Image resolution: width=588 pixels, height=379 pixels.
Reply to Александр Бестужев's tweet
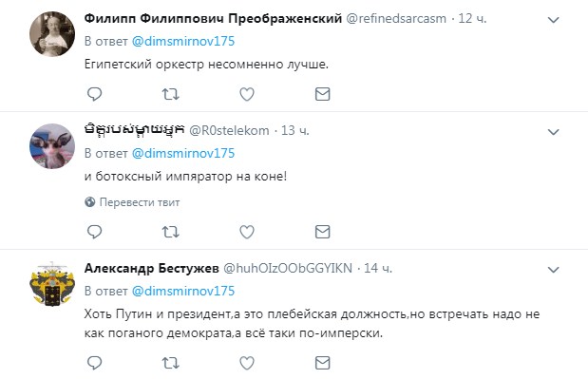click(94, 363)
